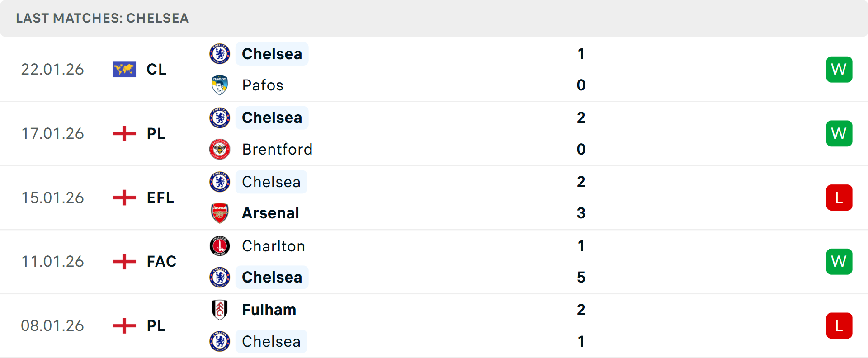Screen dimensions: 868x358
Task: Click the green W badge for Pafos match
Action: [839, 69]
